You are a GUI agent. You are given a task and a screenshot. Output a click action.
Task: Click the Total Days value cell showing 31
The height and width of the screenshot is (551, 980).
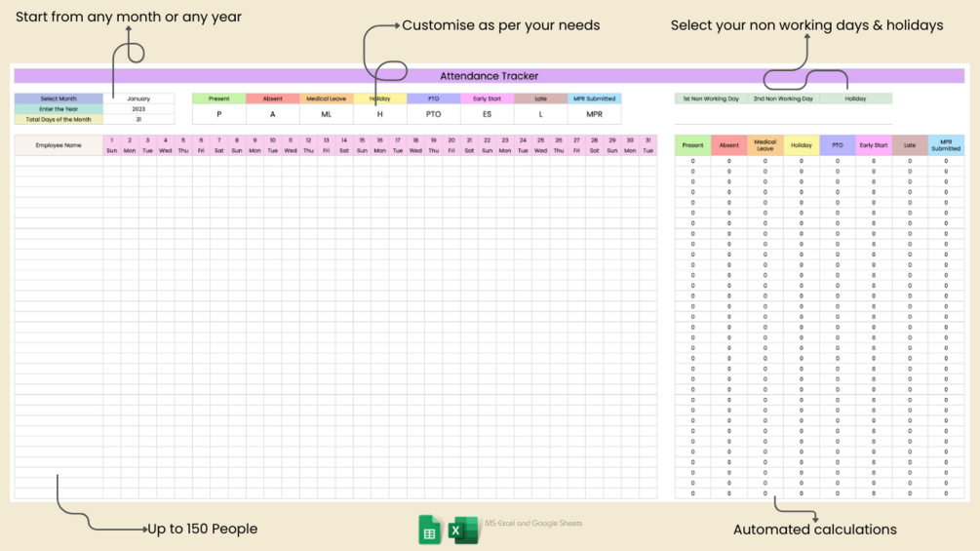[x=138, y=119]
